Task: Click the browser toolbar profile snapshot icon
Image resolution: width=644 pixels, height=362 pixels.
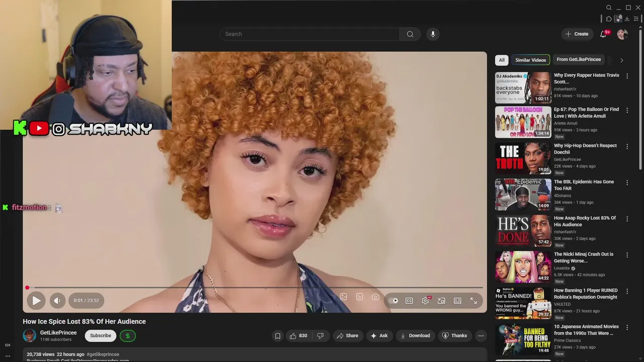Action: [x=618, y=19]
